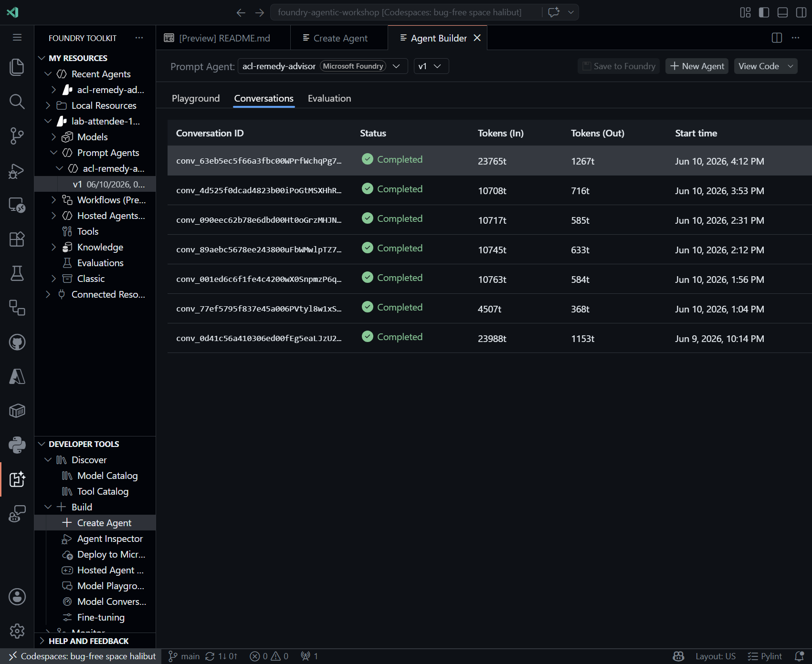Open the Extensions view icon
This screenshot has width=812, height=664.
coord(17,239)
